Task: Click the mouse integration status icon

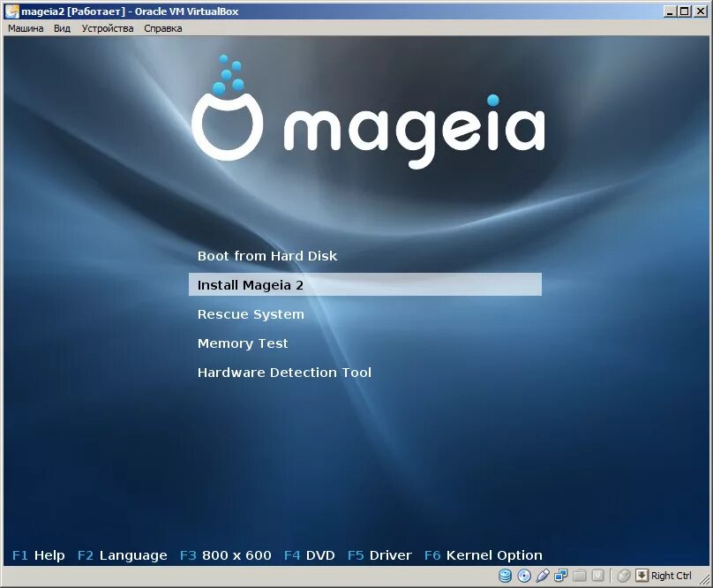Action: pyautogui.click(x=623, y=576)
